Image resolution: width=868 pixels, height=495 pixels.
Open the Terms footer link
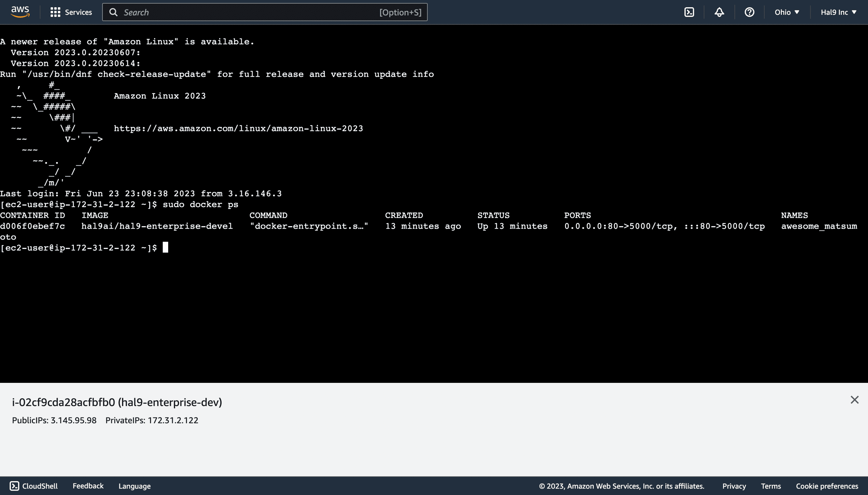click(771, 486)
